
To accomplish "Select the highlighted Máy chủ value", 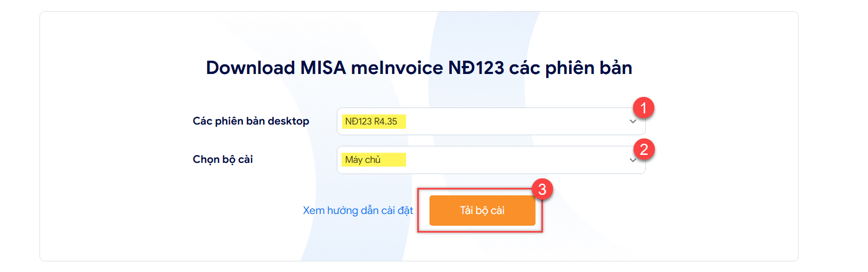I will (x=374, y=160).
